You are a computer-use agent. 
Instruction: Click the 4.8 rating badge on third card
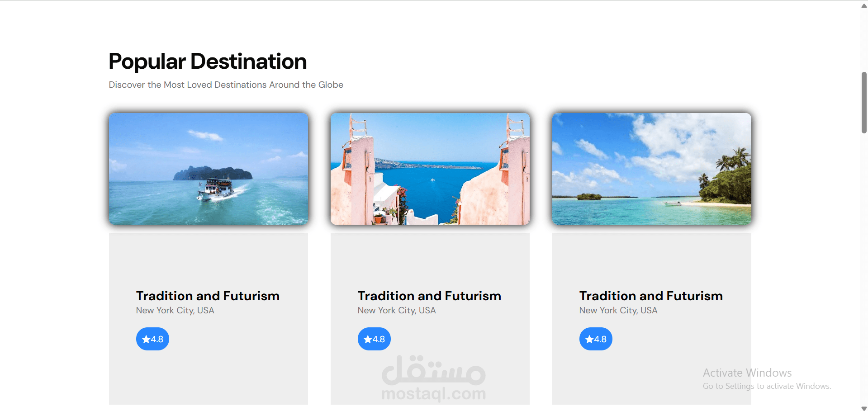pos(596,339)
